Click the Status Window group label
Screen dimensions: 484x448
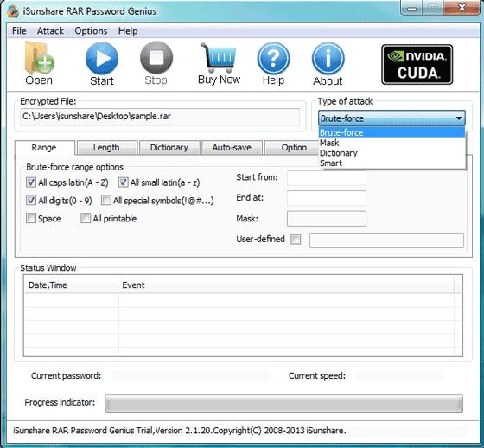click(x=48, y=267)
